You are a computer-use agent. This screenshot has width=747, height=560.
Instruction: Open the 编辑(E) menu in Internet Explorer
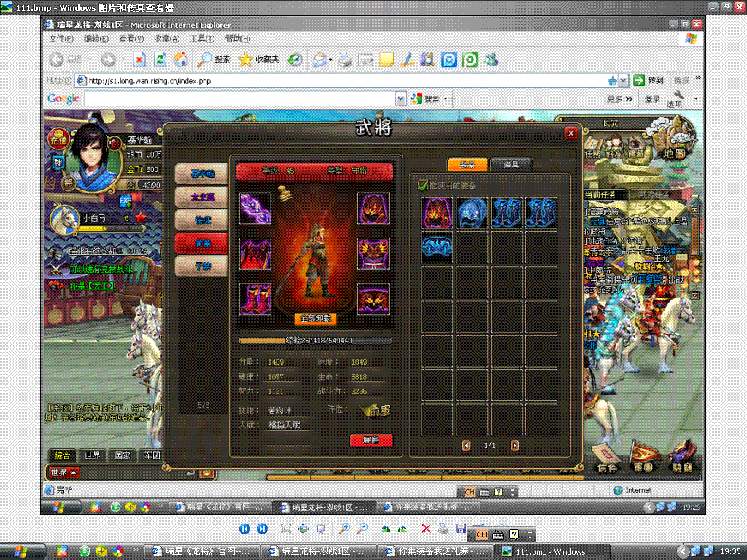96,39
